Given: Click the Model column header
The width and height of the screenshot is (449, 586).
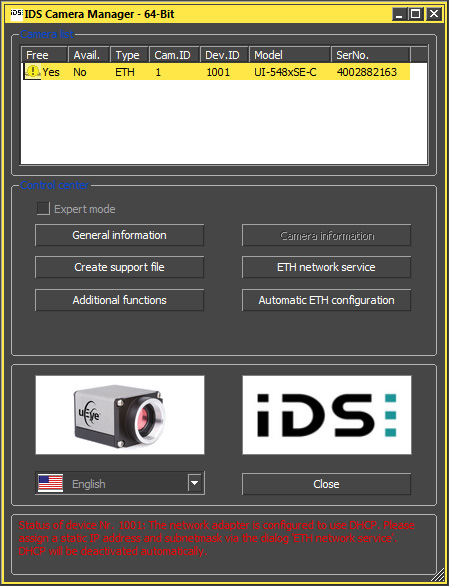Looking at the screenshot, I should pos(290,55).
